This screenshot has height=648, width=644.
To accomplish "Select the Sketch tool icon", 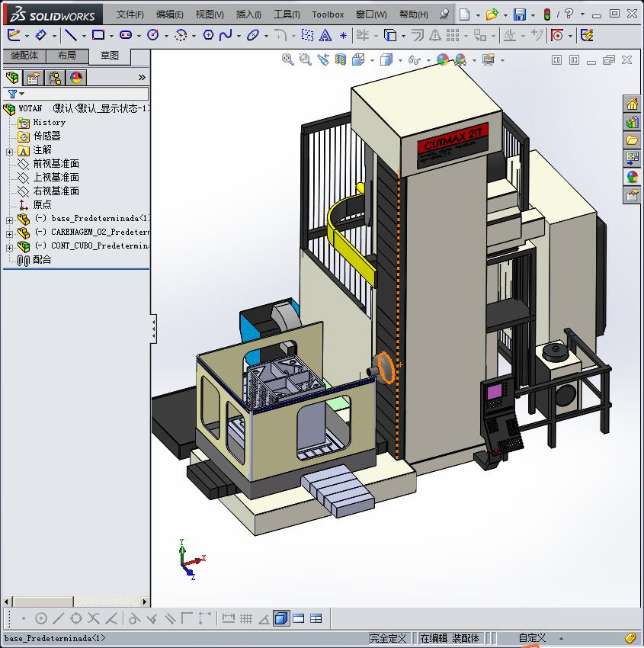I will click(x=14, y=36).
